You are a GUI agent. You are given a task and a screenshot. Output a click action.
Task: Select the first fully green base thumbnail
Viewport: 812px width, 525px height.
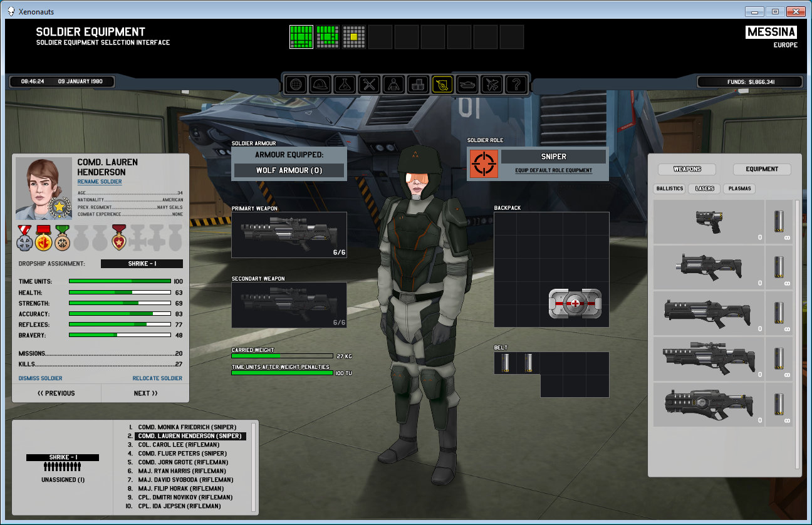click(x=301, y=37)
